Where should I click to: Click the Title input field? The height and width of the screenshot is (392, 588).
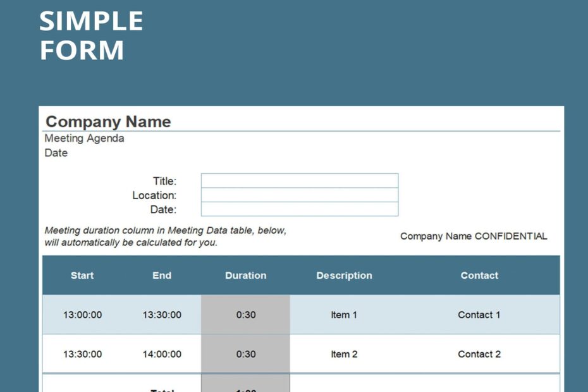click(x=298, y=181)
